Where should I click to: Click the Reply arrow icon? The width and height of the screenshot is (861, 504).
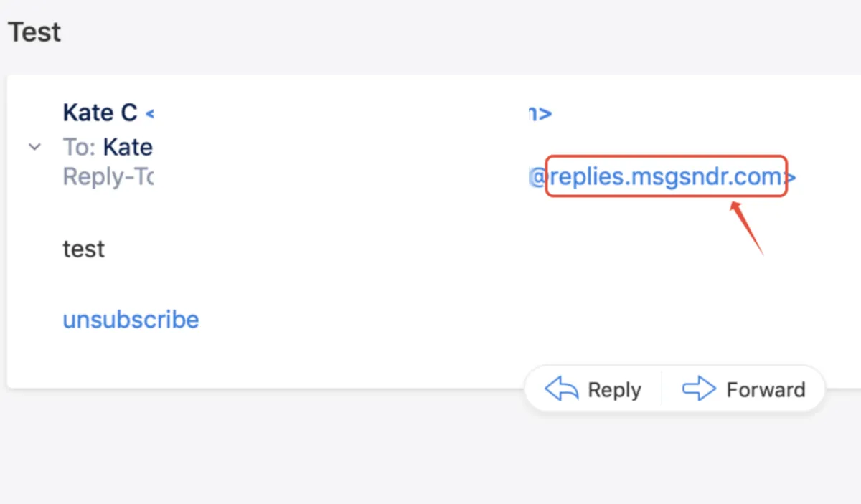coord(562,389)
